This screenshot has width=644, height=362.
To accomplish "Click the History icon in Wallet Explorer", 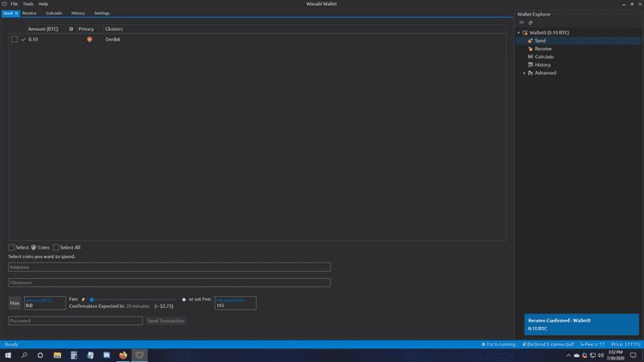I will [x=531, y=65].
